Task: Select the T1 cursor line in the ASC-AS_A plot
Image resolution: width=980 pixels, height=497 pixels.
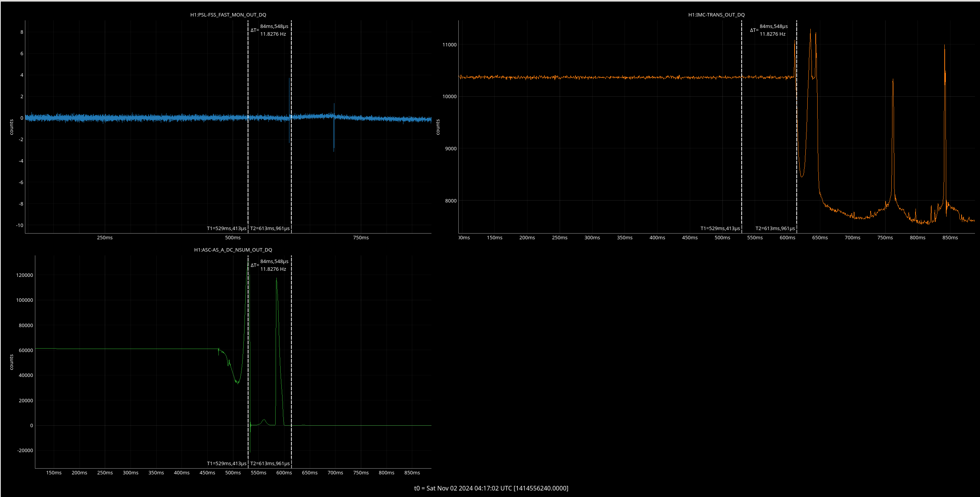Action: [x=248, y=362]
